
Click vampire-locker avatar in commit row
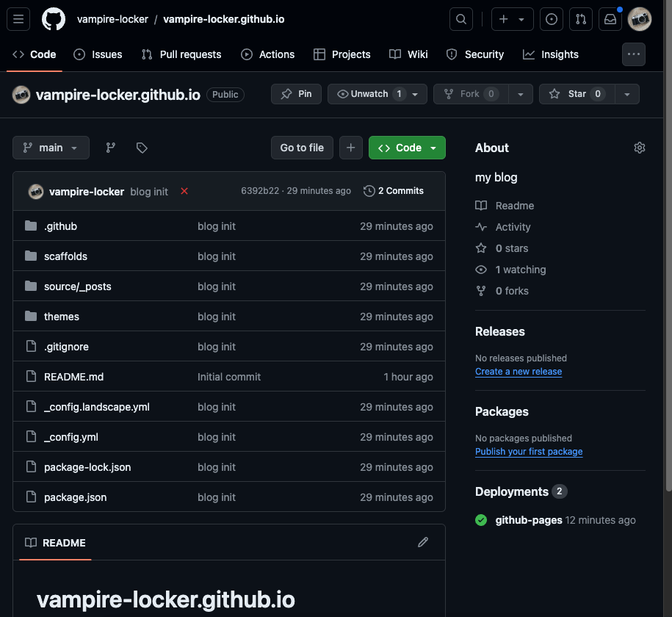point(36,191)
